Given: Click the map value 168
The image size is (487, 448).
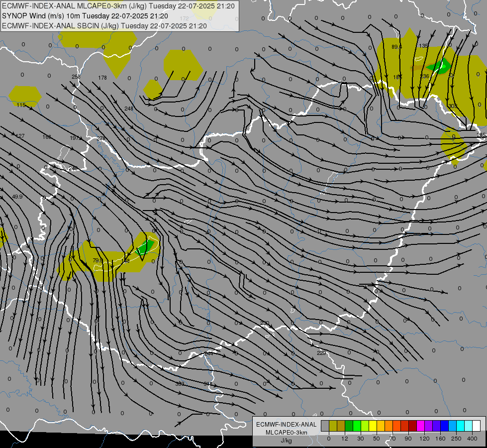Looking at the screenshot, I should 47,137.
